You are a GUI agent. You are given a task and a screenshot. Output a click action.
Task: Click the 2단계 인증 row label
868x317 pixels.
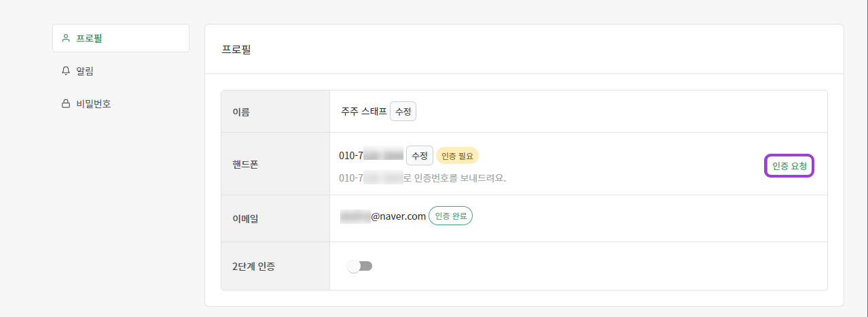253,266
